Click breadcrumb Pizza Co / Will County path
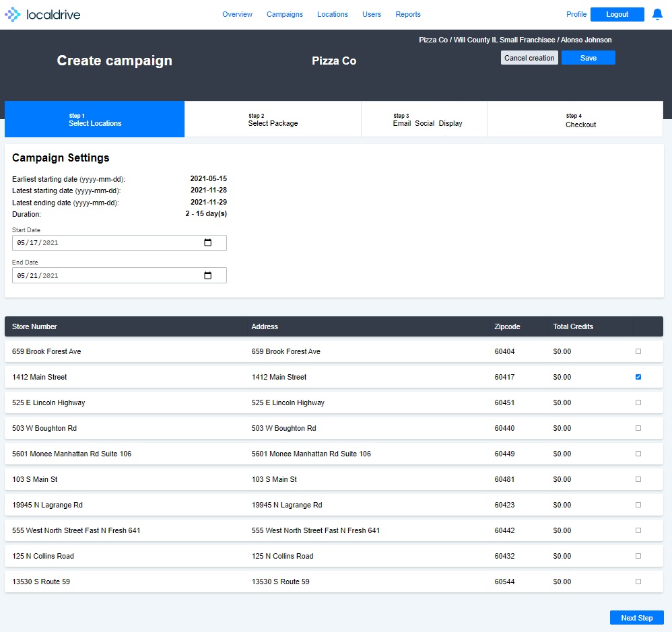This screenshot has height=632, width=672. click(515, 40)
